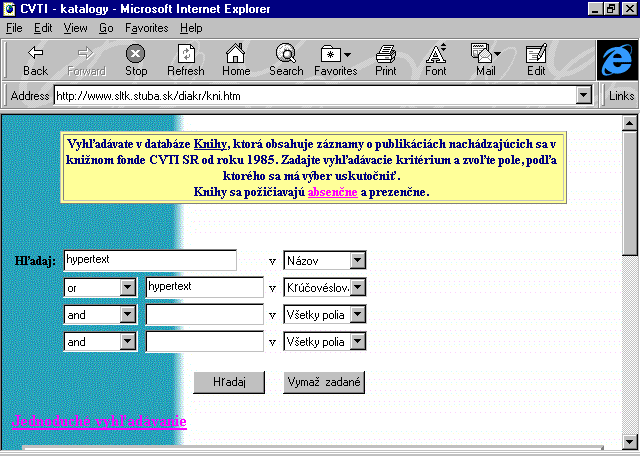The width and height of the screenshot is (640, 456).
Task: Restore down the Internet Explorer window
Action: tap(611, 9)
